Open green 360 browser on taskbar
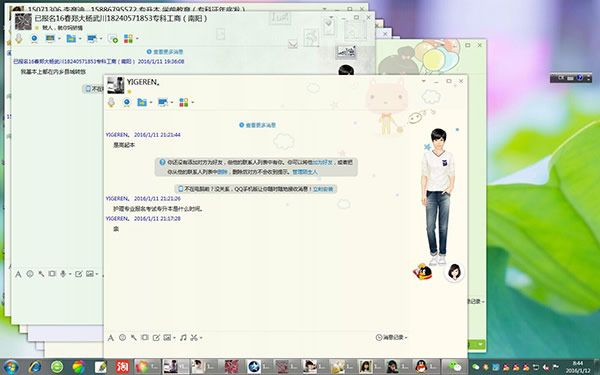 [57, 367]
